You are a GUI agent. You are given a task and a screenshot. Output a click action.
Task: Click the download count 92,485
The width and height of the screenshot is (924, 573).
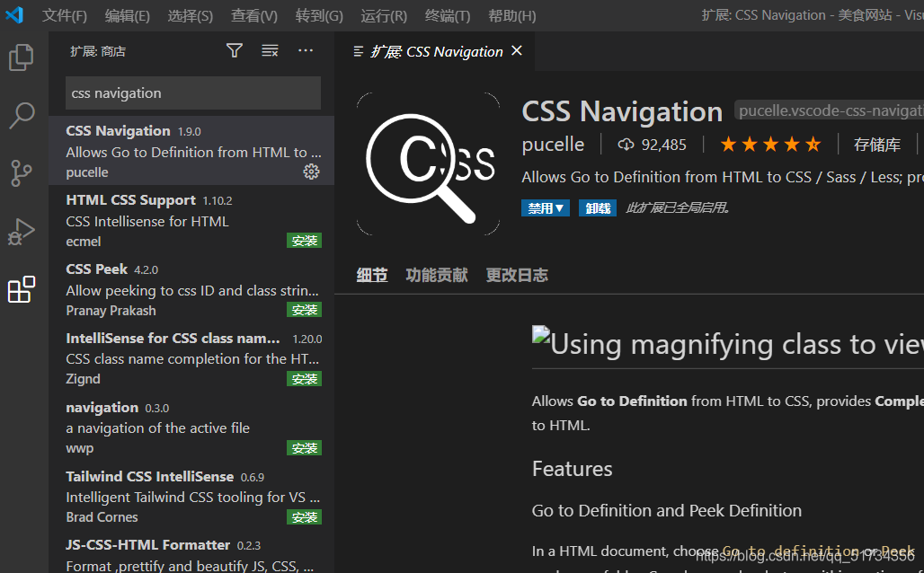point(653,145)
